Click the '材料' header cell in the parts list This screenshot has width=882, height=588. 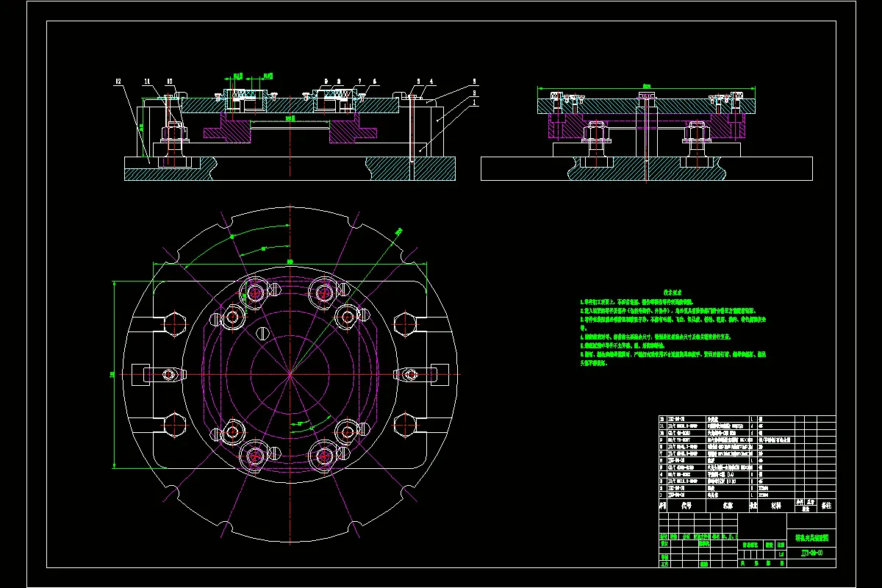tap(776, 506)
